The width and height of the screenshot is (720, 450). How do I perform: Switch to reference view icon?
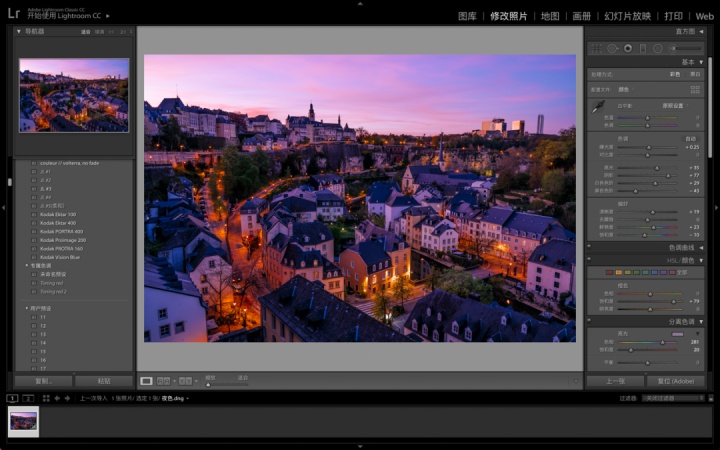tap(163, 381)
